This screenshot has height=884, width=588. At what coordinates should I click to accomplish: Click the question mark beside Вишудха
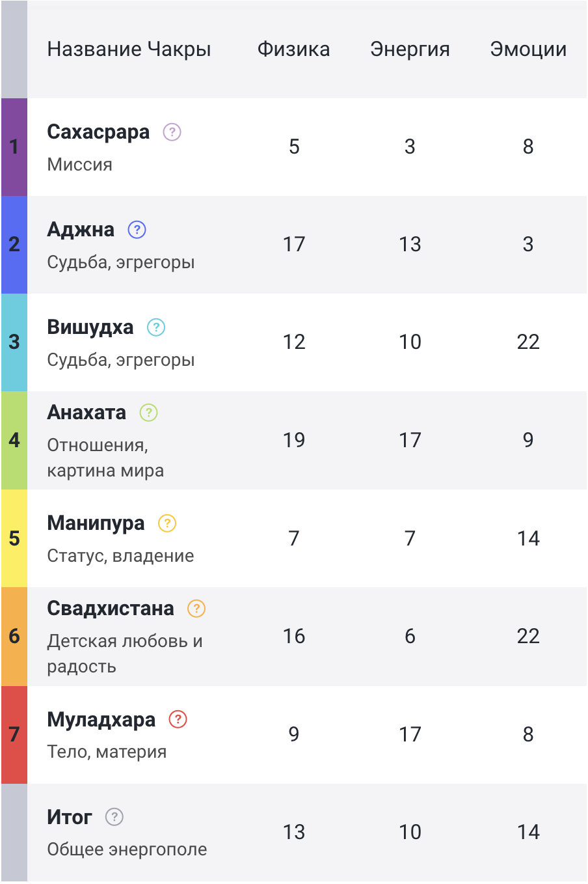(156, 327)
